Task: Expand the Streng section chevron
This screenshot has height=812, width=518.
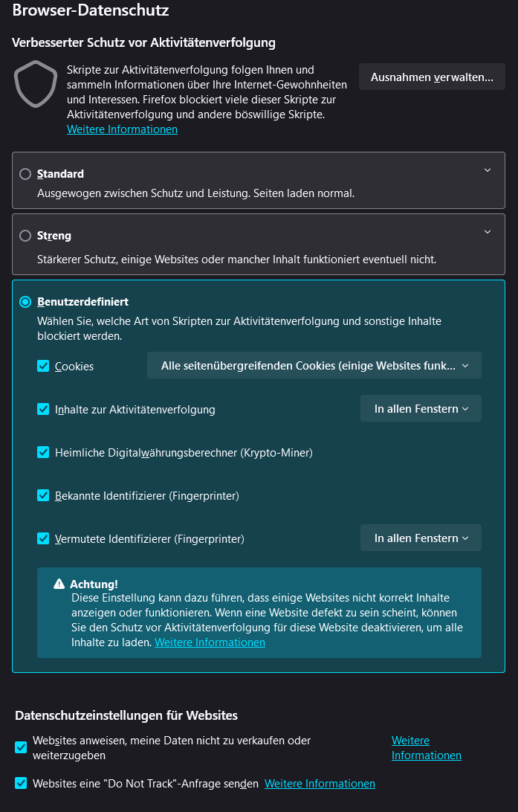Action: [x=488, y=232]
